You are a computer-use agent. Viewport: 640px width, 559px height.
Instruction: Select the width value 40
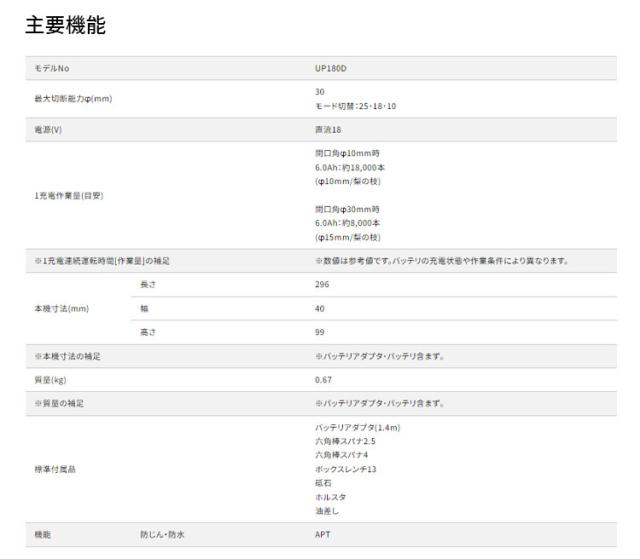pyautogui.click(x=320, y=308)
